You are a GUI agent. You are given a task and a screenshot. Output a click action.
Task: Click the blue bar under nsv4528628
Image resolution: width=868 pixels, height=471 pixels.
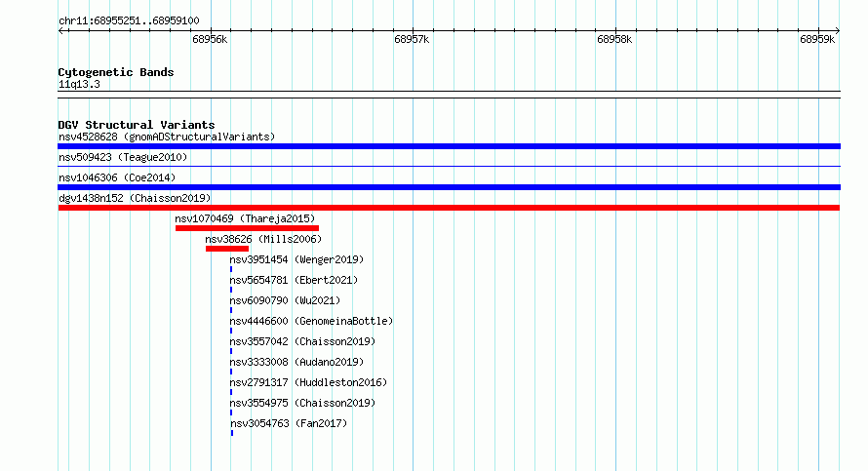point(449,146)
